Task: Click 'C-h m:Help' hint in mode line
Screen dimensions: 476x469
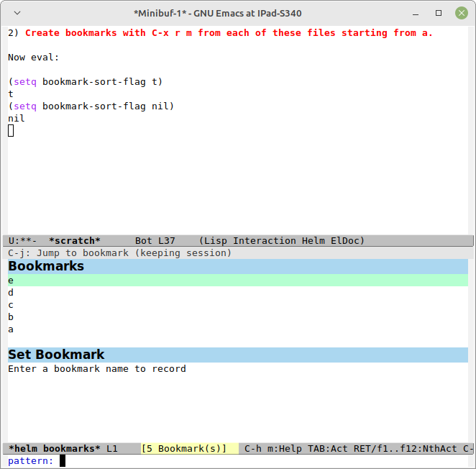Action: pos(273,448)
